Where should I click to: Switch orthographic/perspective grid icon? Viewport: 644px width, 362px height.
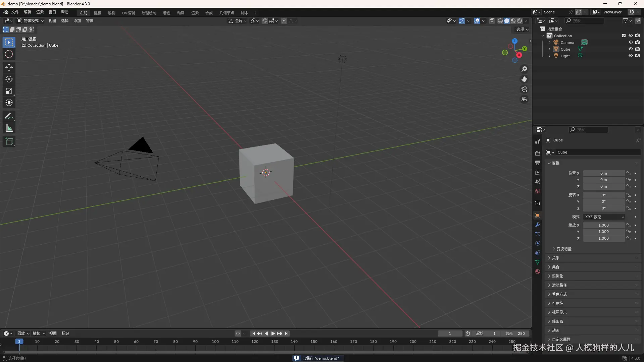524,99
